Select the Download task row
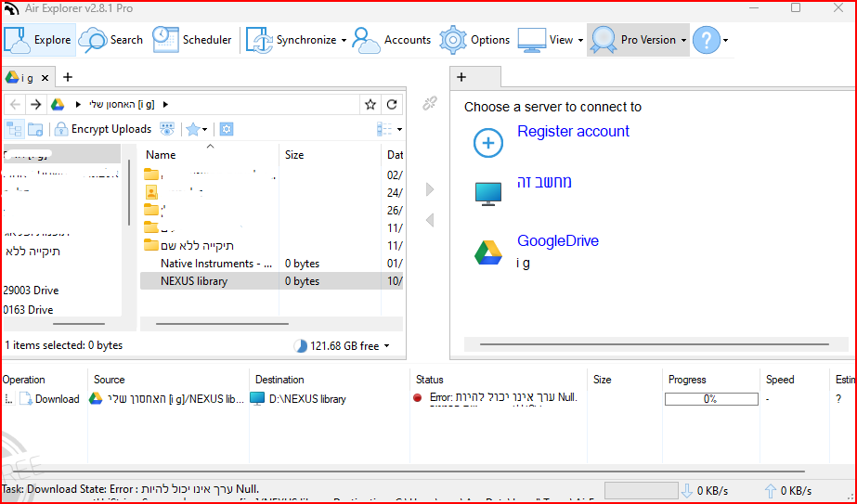 (429, 399)
